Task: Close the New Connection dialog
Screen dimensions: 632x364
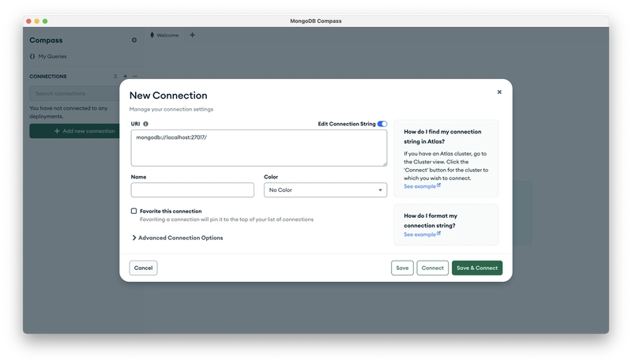Action: coord(499,92)
